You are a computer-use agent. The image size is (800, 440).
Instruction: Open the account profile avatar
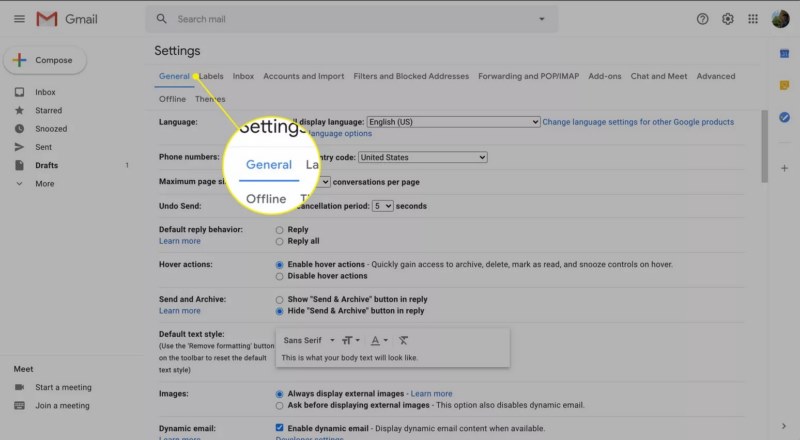pyautogui.click(x=781, y=19)
